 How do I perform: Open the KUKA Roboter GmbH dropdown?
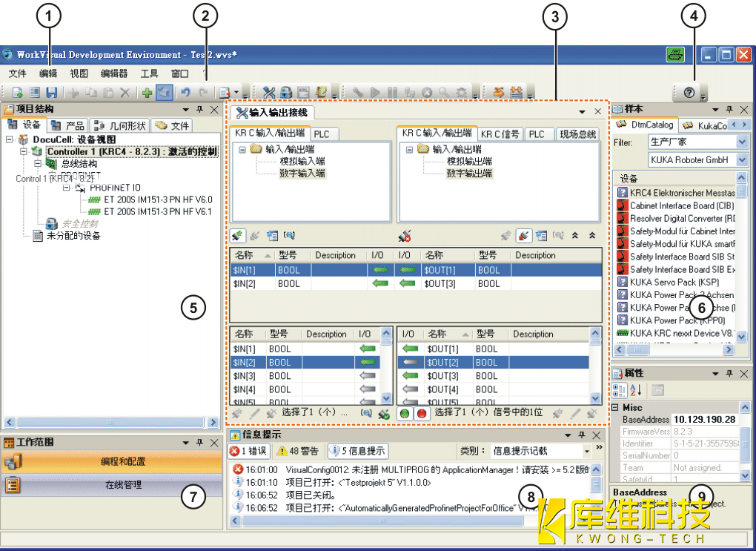click(742, 159)
